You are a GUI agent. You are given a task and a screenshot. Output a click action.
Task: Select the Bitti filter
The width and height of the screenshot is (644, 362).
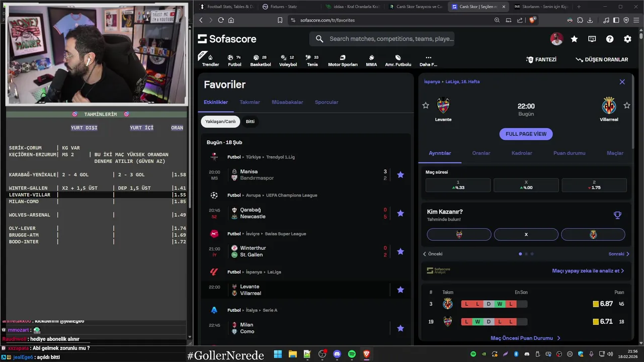[x=250, y=122]
